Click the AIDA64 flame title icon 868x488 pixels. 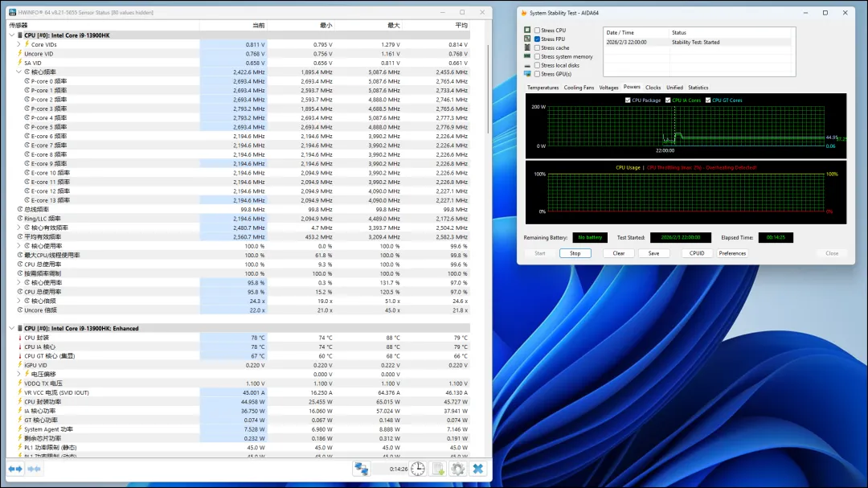(x=524, y=13)
